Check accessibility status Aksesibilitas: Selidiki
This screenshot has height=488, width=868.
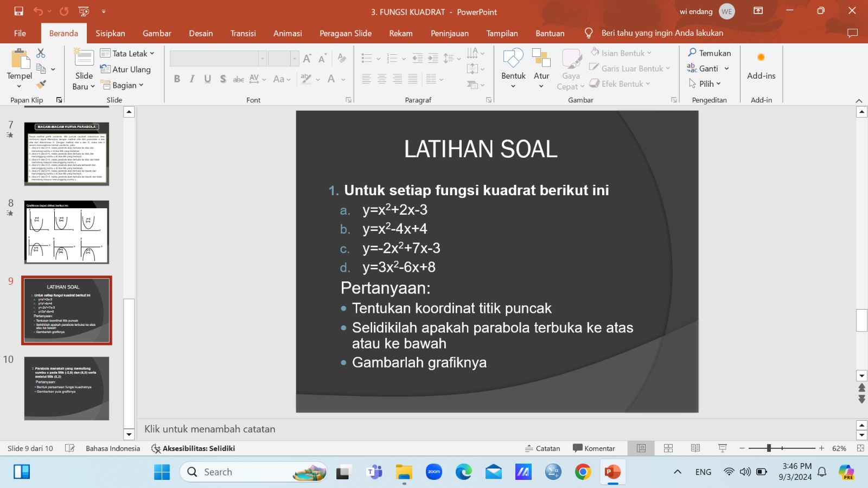tap(193, 448)
